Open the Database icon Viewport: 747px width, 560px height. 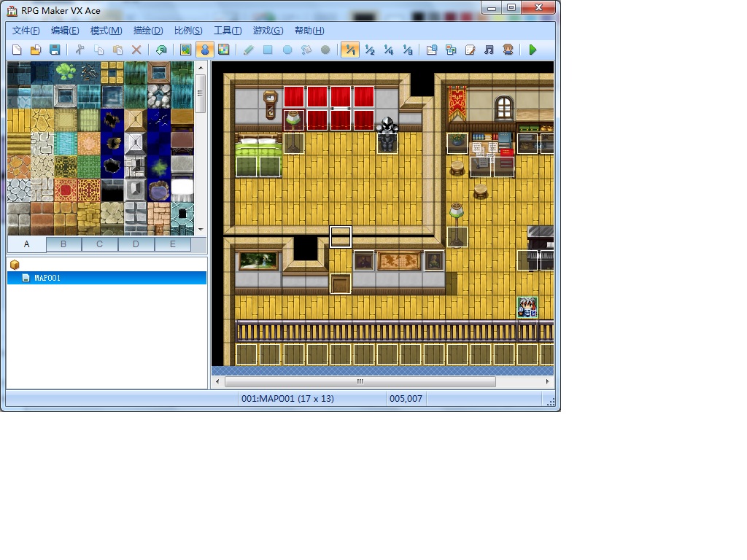click(432, 50)
